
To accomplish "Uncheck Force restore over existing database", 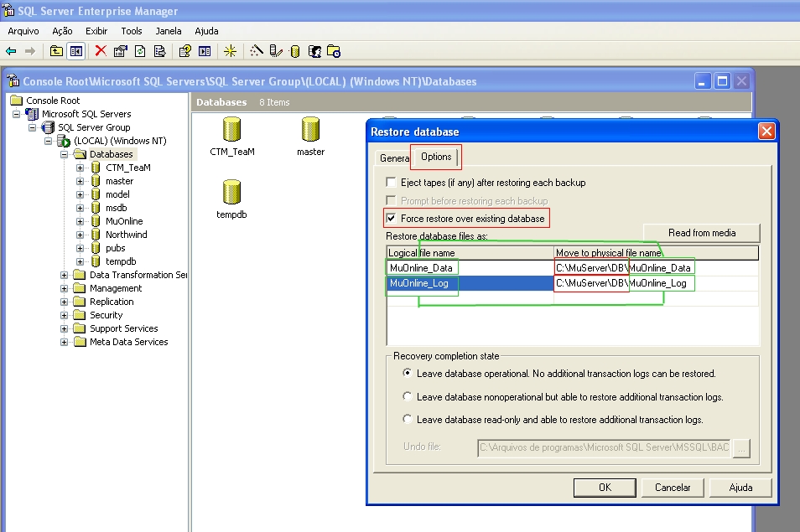I will (392, 218).
